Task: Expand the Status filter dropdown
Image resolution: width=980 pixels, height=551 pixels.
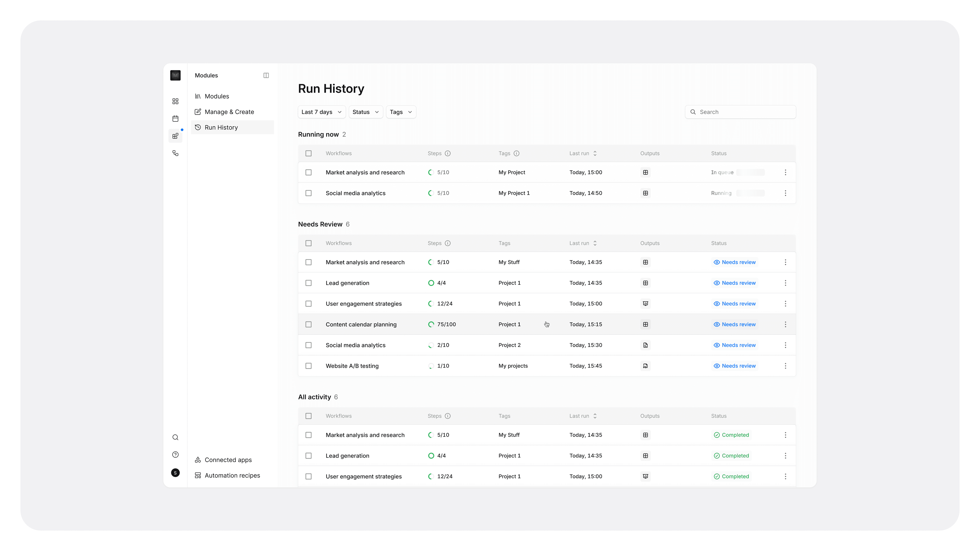Action: 365,112
